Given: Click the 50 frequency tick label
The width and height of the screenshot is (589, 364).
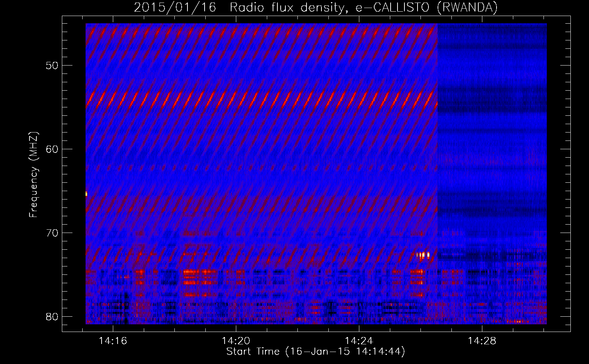Looking at the screenshot, I should tap(52, 66).
